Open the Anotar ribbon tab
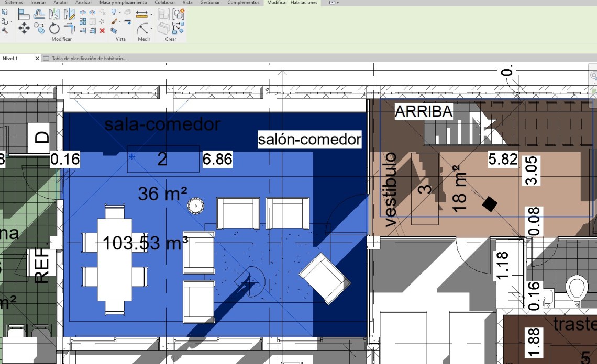 click(60, 3)
